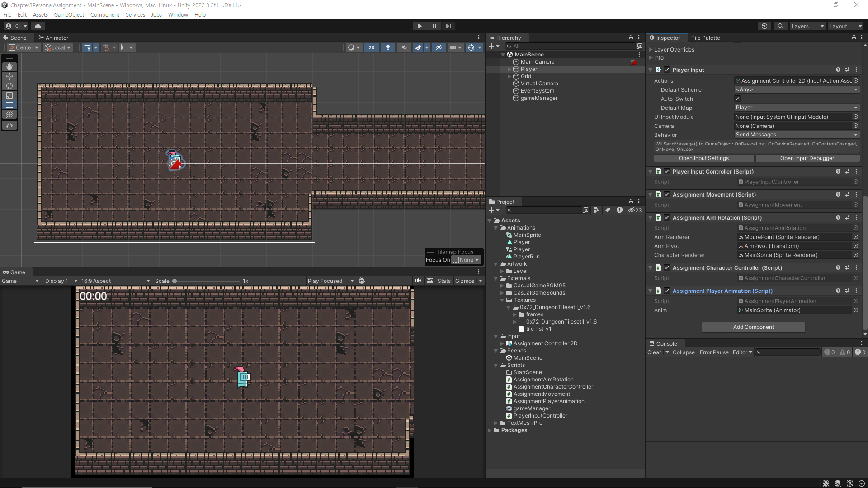The height and width of the screenshot is (488, 868).
Task: Open the Default Scheme dropdown
Action: coord(797,90)
